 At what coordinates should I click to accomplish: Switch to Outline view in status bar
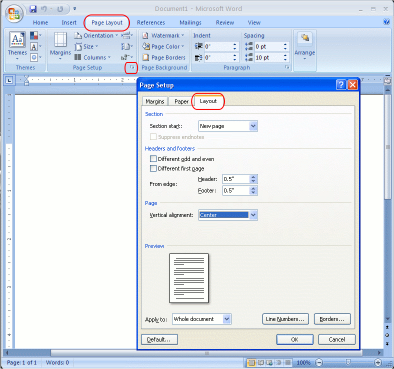point(279,362)
